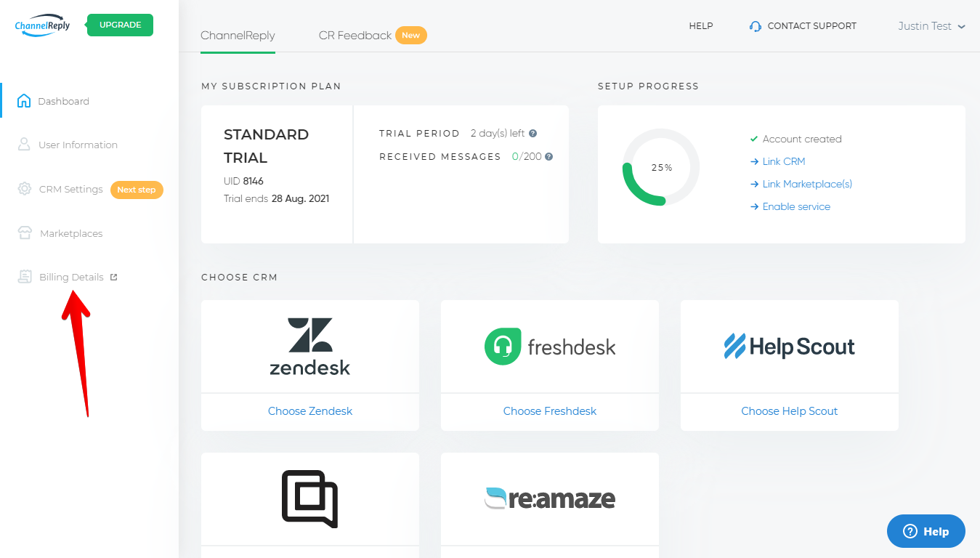Click Choose Zendesk

click(310, 411)
